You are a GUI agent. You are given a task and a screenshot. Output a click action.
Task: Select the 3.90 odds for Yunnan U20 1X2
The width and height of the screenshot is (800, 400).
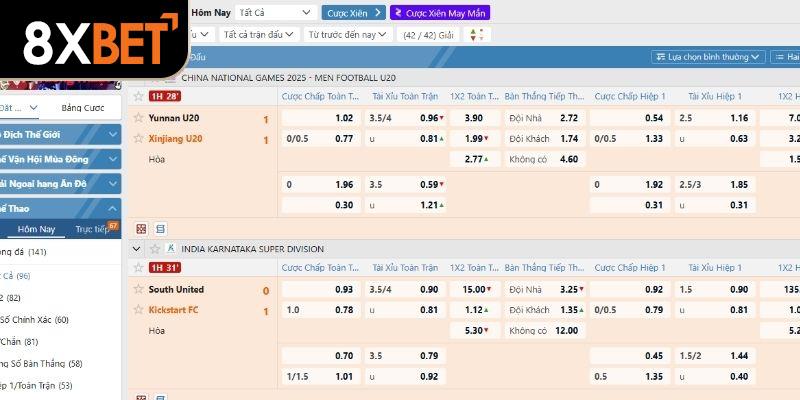pyautogui.click(x=474, y=118)
